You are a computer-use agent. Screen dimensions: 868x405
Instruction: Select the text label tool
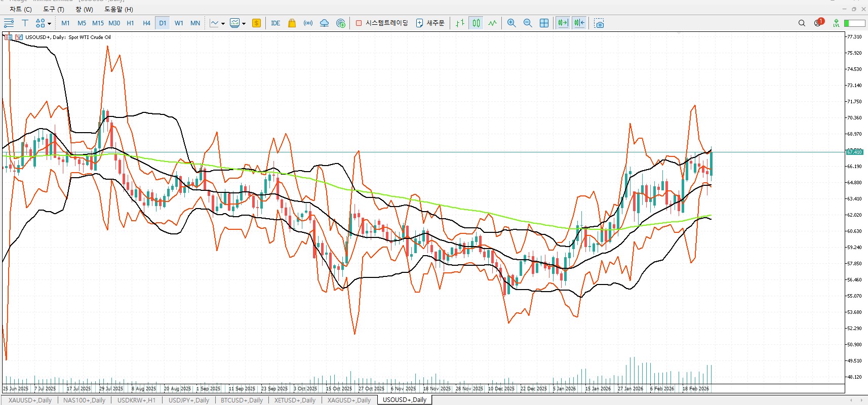pyautogui.click(x=25, y=23)
